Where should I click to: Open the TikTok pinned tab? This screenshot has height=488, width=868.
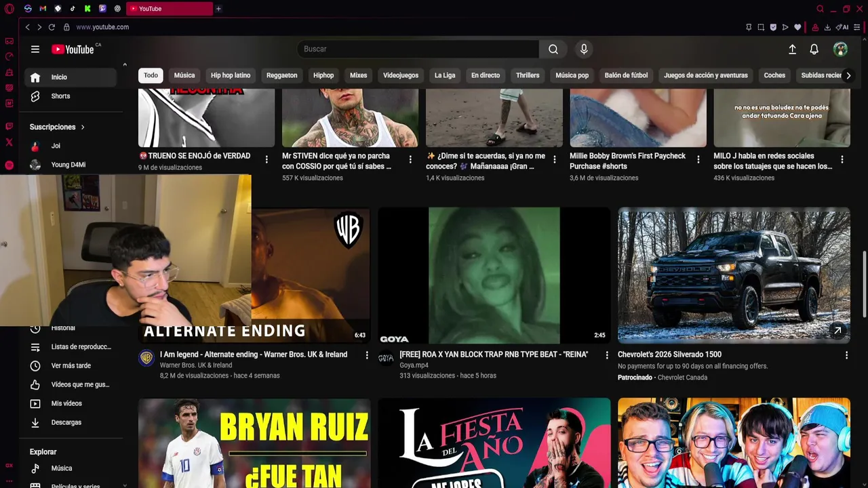(x=73, y=9)
